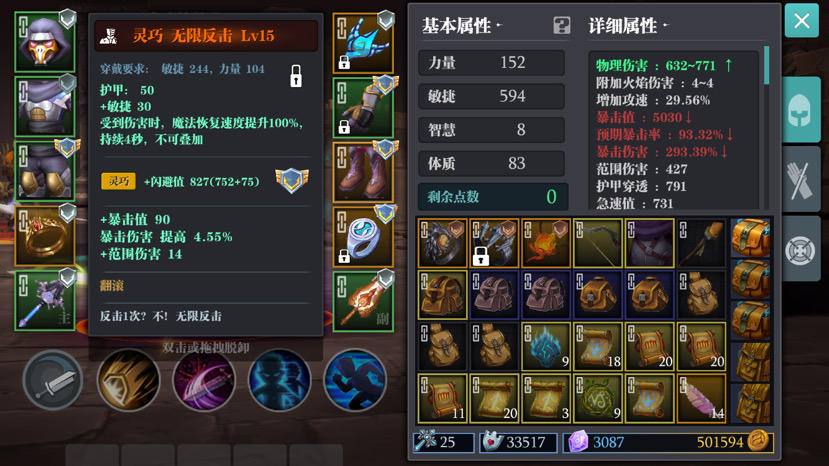Toggle lock on the crossbow inventory item

[480, 257]
